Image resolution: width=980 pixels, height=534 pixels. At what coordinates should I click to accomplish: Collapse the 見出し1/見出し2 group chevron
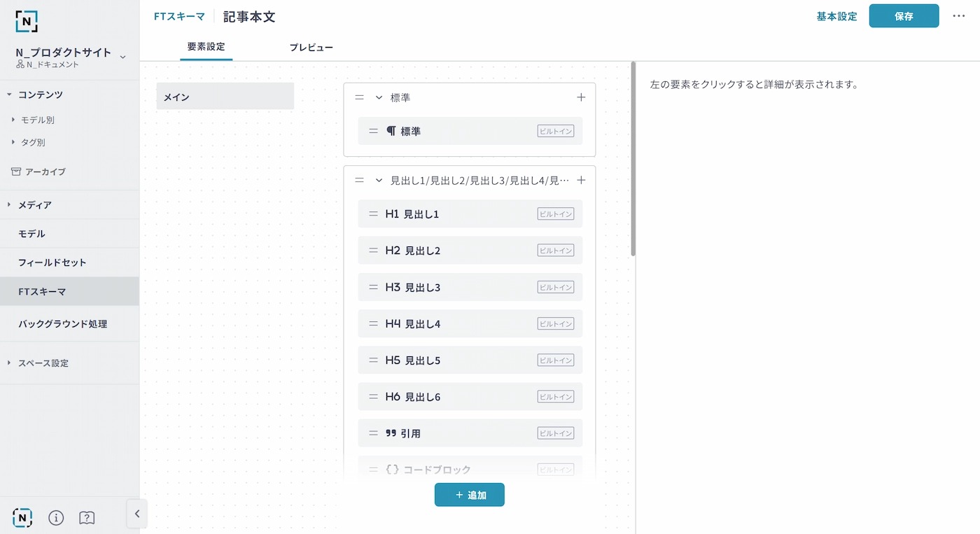[x=379, y=180]
